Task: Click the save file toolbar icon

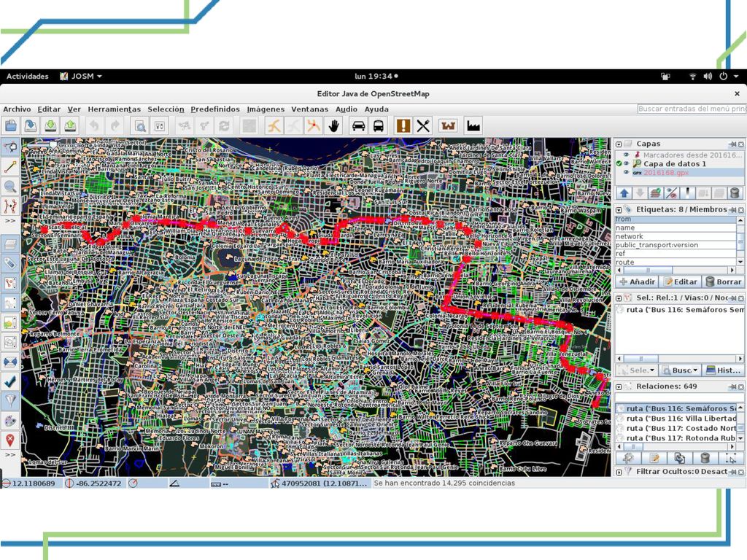Action: 31,126
